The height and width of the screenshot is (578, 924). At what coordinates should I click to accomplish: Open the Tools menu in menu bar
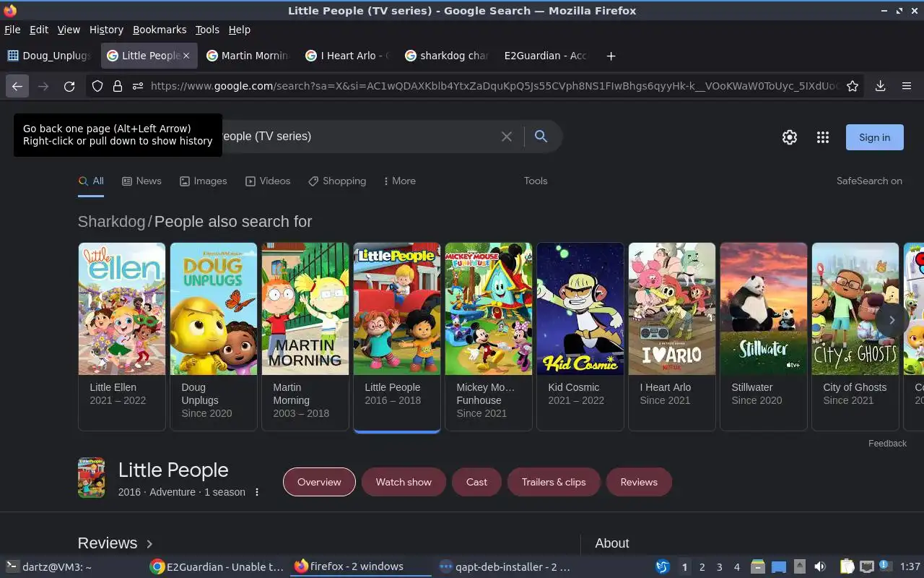pos(207,30)
